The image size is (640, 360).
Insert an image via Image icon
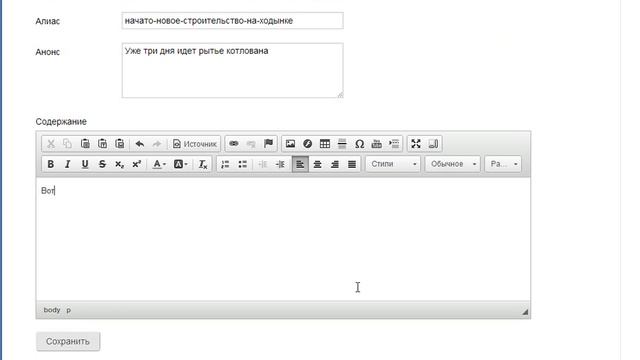(x=290, y=144)
